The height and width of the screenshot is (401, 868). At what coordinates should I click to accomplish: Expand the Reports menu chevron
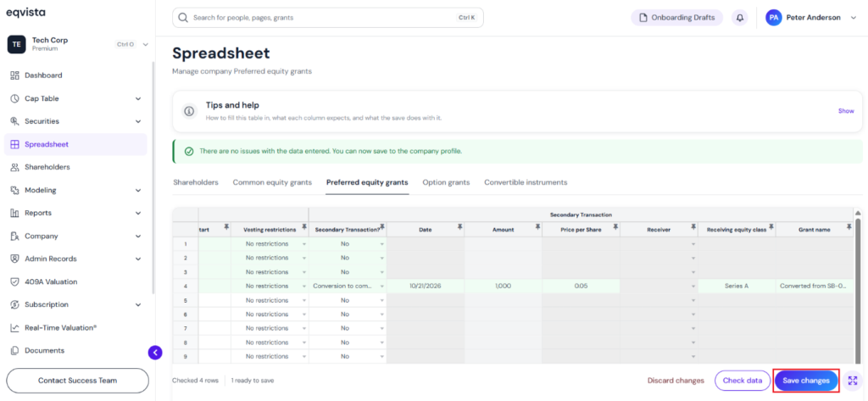[138, 214]
